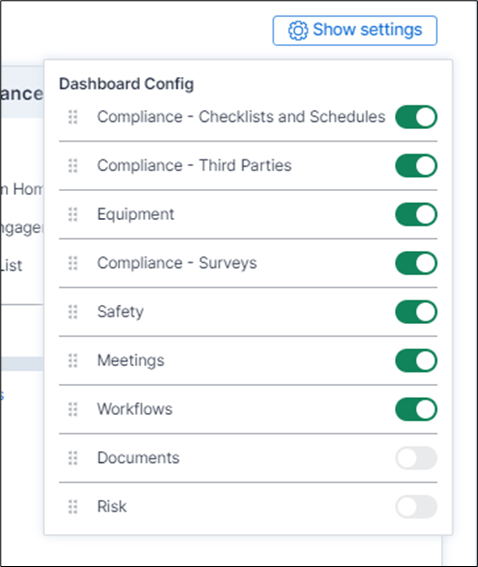The image size is (478, 567).
Task: Click the gear icon in Show settings
Action: click(298, 30)
